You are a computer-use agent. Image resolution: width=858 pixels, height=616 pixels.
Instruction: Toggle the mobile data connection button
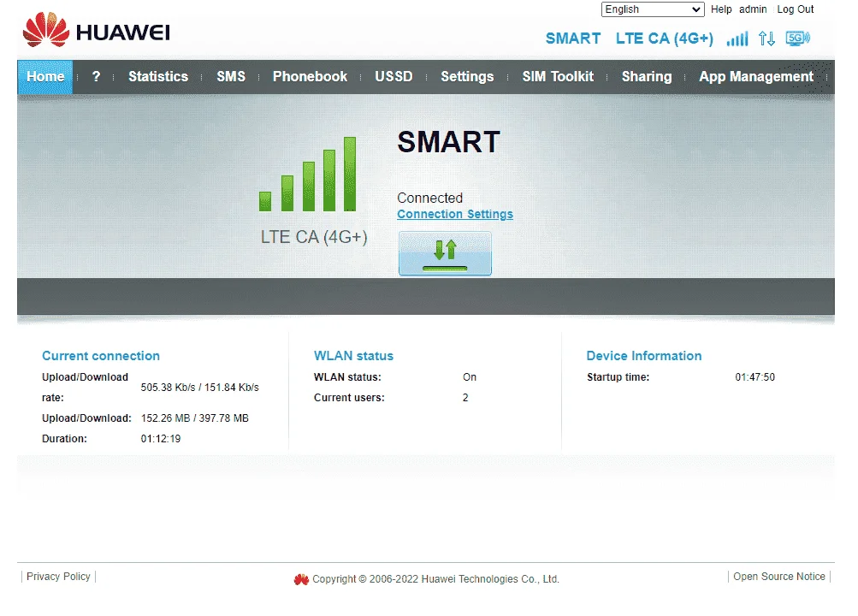(445, 253)
